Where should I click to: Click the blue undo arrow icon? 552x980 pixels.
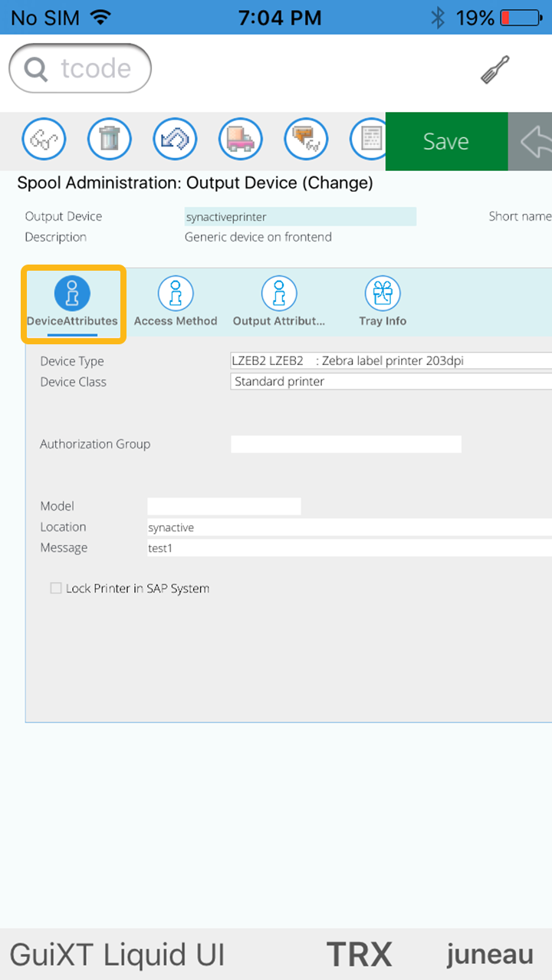tap(176, 140)
